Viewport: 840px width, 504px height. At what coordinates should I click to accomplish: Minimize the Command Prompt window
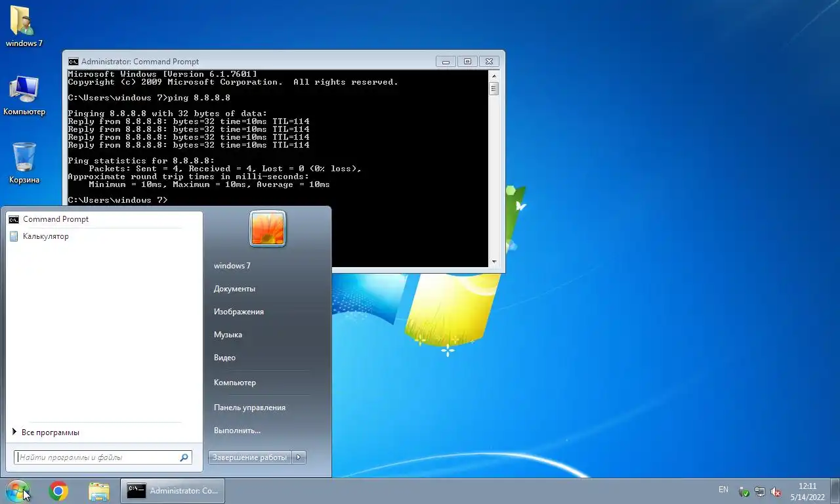(446, 62)
